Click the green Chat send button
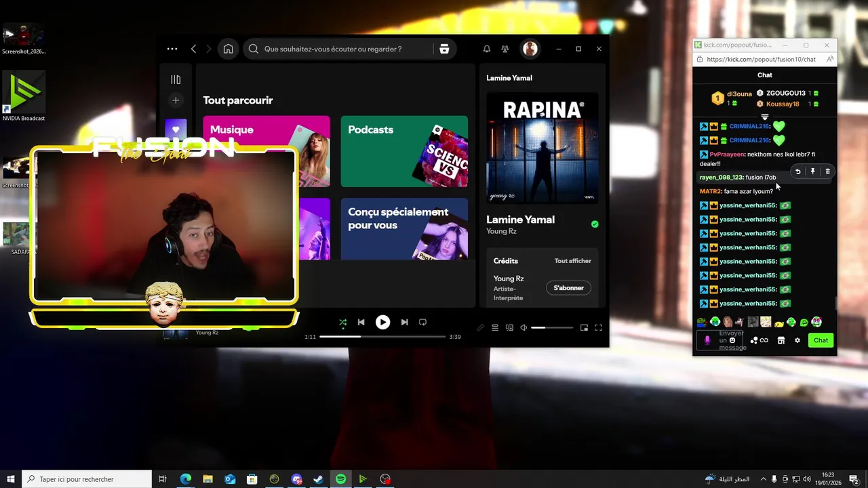This screenshot has width=868, height=488. [821, 340]
